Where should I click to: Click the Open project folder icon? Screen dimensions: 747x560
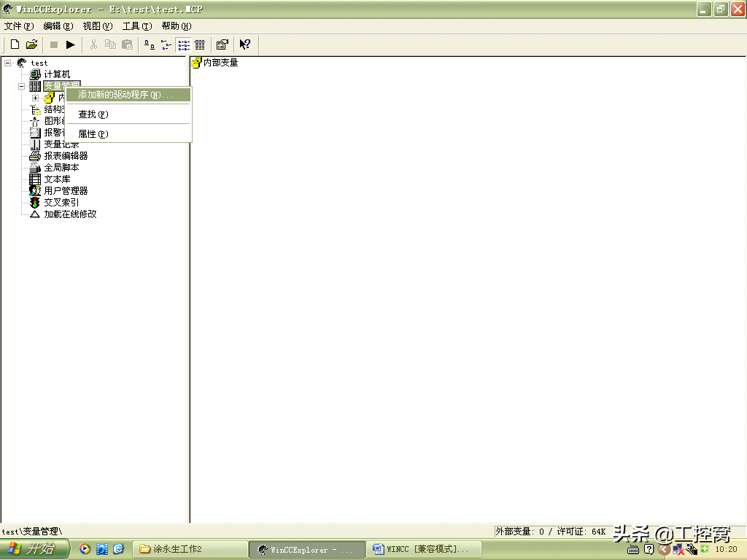(x=31, y=44)
